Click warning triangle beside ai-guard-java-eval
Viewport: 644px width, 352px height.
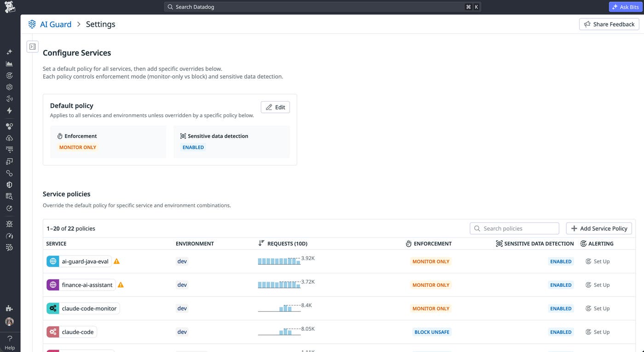(117, 261)
